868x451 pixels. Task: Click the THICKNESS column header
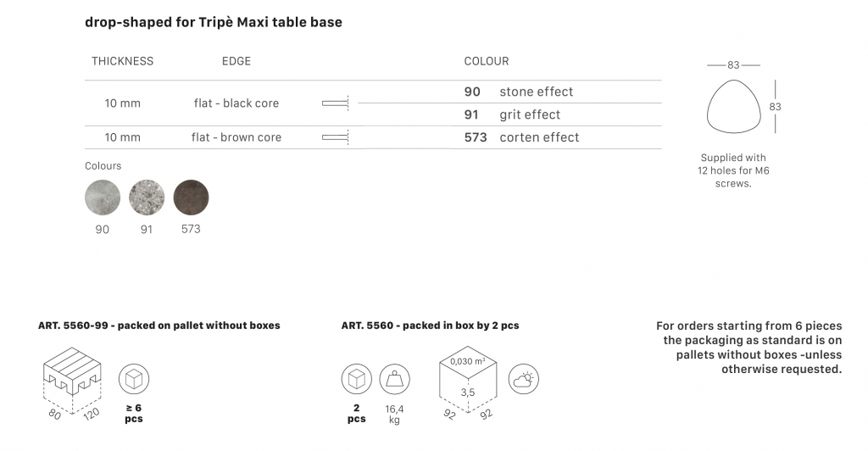pyautogui.click(x=123, y=62)
